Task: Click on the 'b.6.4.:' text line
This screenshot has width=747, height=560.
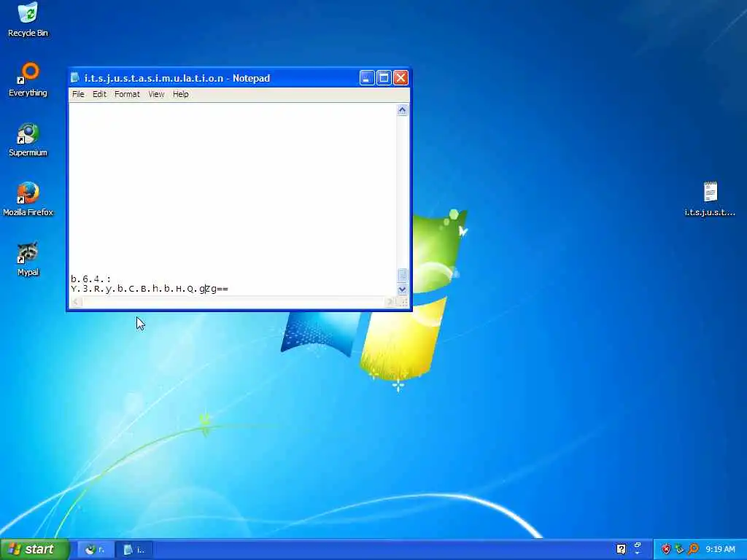Action: coord(90,279)
